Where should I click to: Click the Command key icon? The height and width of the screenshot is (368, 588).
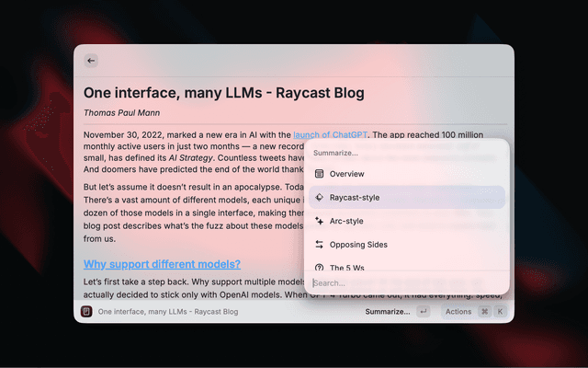(x=484, y=312)
